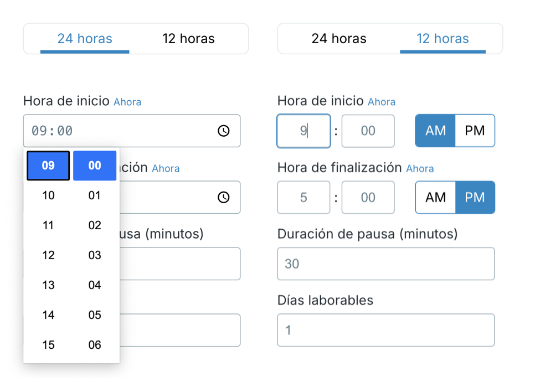Select PM for the Hora de inicio

(475, 131)
